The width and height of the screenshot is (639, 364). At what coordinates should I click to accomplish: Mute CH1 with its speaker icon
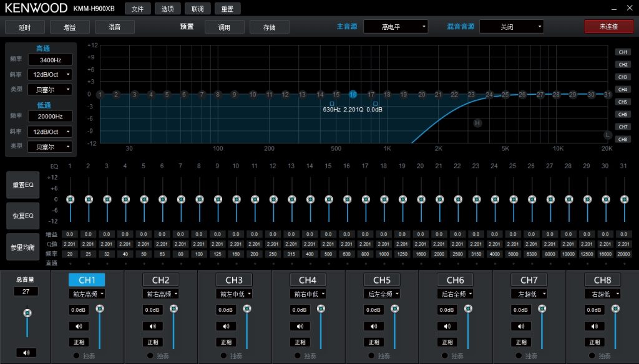pos(79,326)
